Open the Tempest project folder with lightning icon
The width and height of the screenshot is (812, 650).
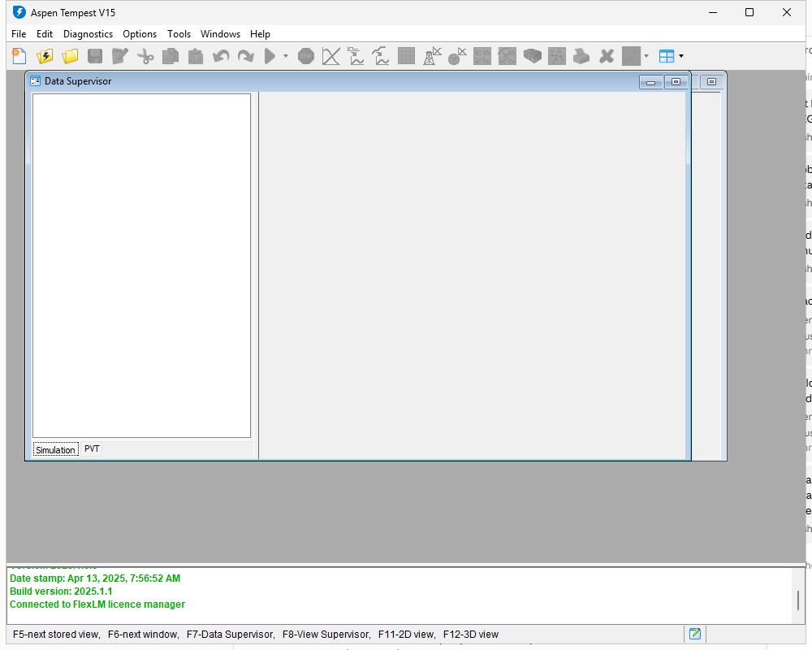[45, 56]
